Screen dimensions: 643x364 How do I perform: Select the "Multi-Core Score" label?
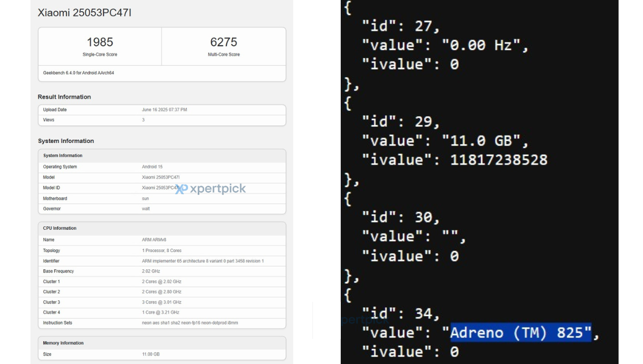pos(223,55)
